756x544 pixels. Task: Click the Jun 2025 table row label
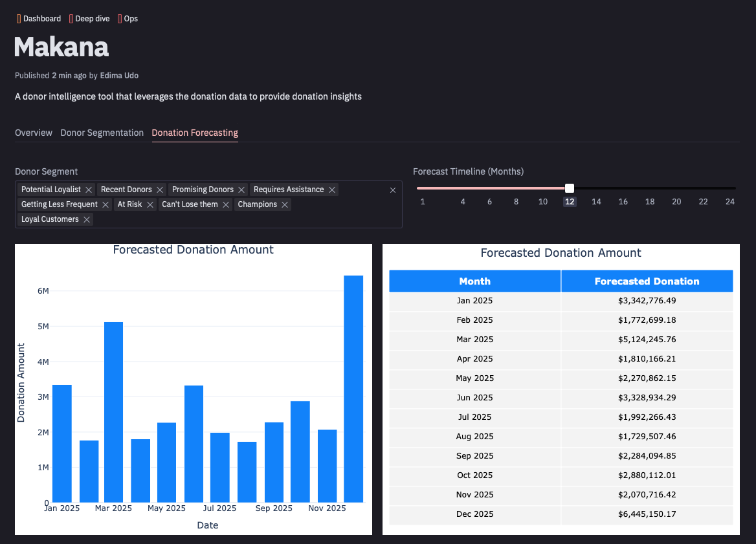pos(475,398)
